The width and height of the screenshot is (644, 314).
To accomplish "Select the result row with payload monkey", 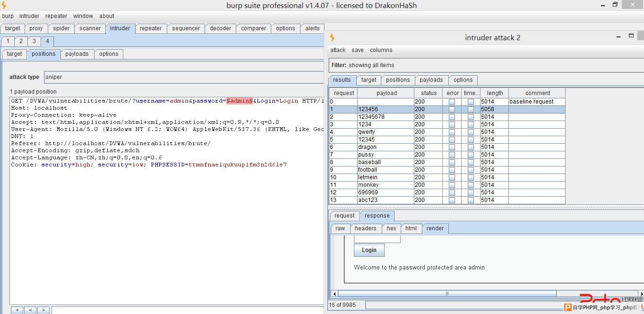I will tap(447, 185).
